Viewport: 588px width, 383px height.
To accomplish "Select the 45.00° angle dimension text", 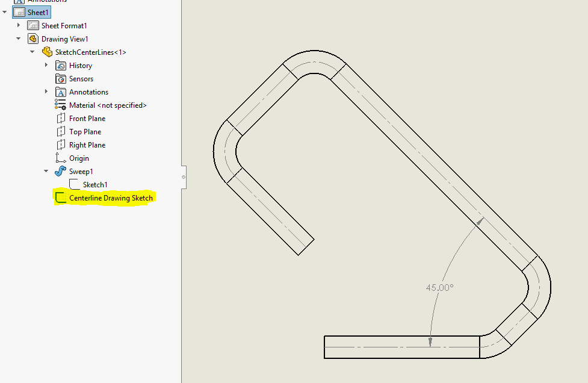I will [439, 288].
